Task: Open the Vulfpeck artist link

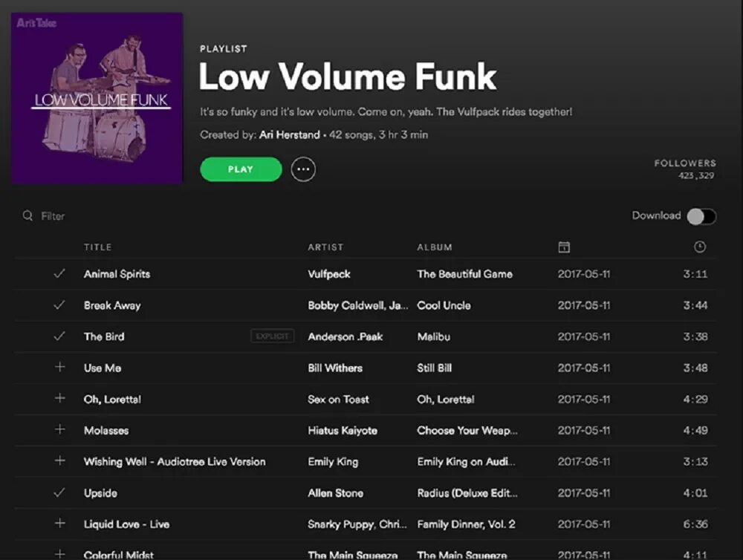Action: click(x=329, y=274)
